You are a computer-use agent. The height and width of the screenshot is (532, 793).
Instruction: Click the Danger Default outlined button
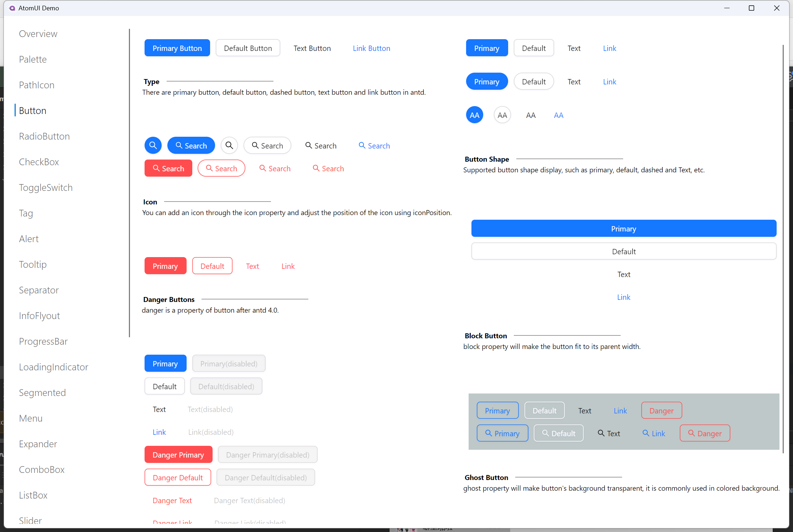178,477
